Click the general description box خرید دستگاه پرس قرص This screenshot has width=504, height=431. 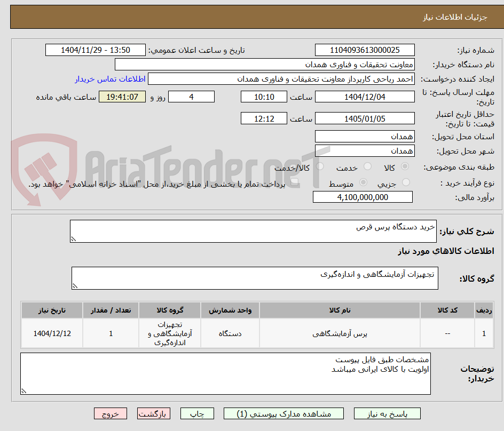[x=253, y=232]
